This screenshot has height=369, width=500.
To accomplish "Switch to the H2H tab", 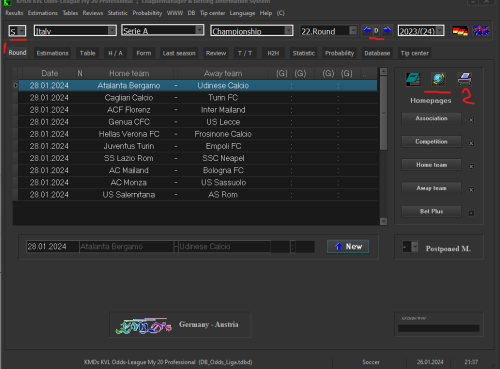I will coord(273,53).
